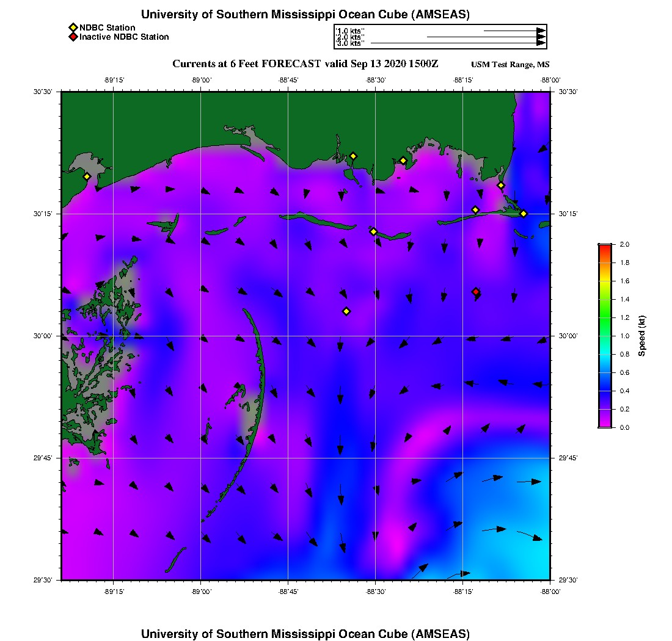This screenshot has height=641, width=672.
Task: Select the westernmost yellow station marker
Action: point(87,176)
